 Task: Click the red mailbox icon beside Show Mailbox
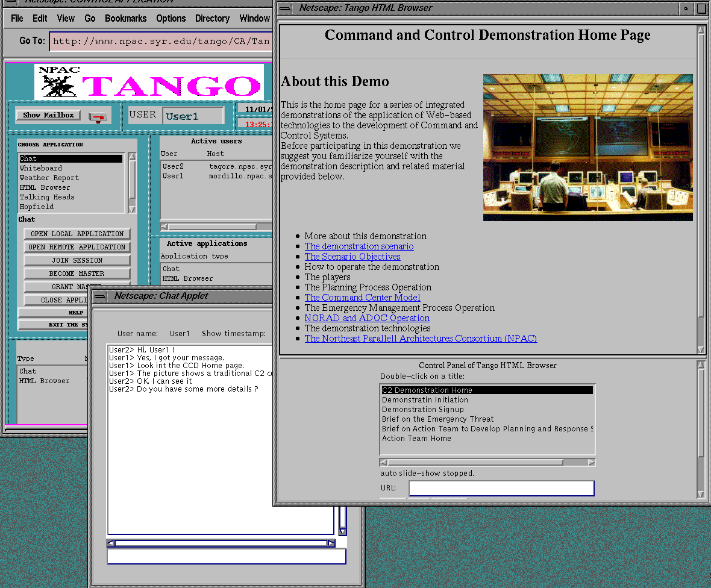point(98,117)
